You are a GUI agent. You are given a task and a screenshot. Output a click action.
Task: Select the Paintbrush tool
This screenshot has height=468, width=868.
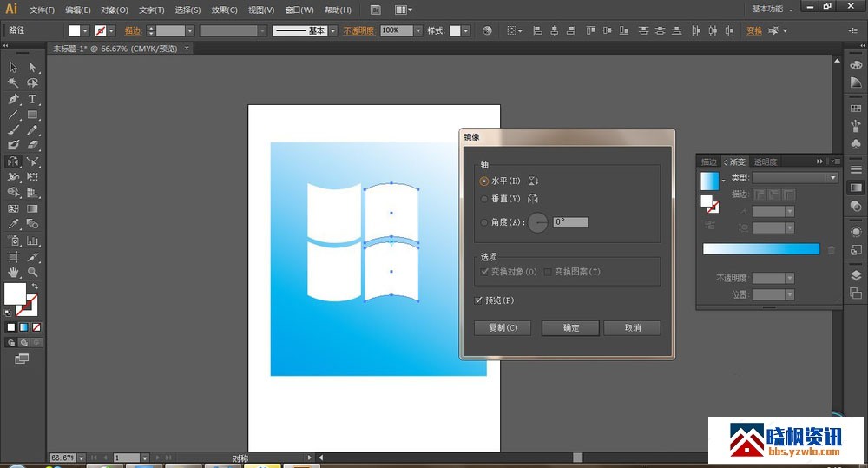pyautogui.click(x=13, y=130)
